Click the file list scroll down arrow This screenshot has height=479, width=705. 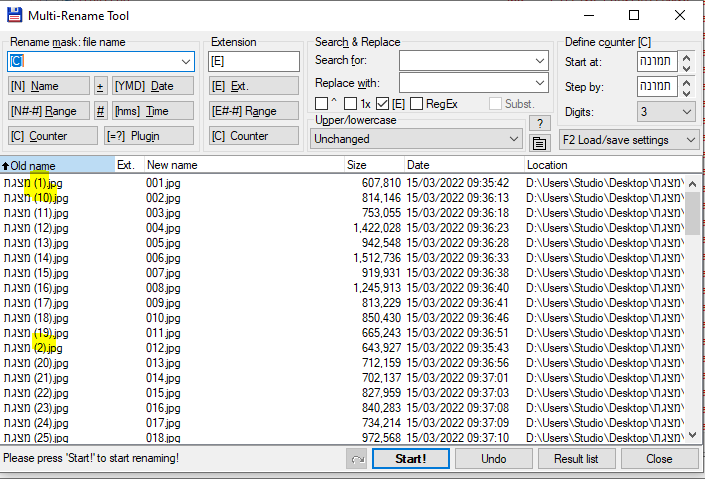click(x=692, y=435)
